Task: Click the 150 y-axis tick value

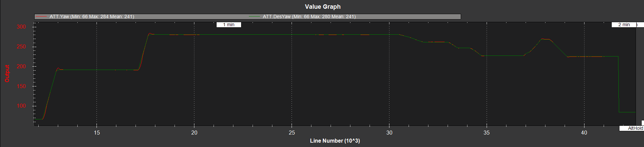Action: (x=21, y=86)
